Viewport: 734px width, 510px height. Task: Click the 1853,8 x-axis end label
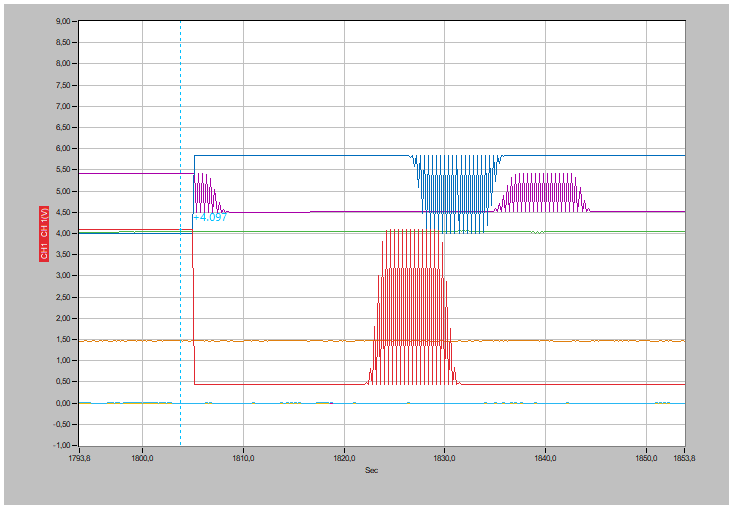[x=684, y=458]
